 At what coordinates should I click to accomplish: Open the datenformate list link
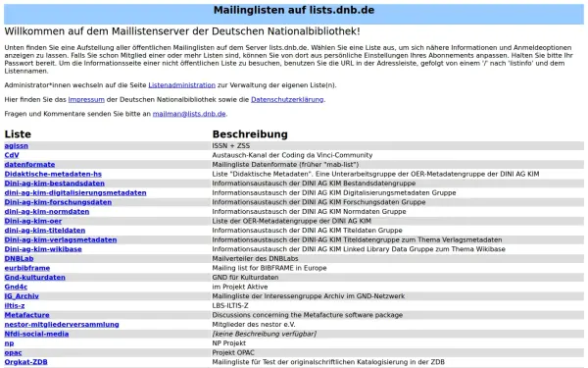(x=29, y=165)
